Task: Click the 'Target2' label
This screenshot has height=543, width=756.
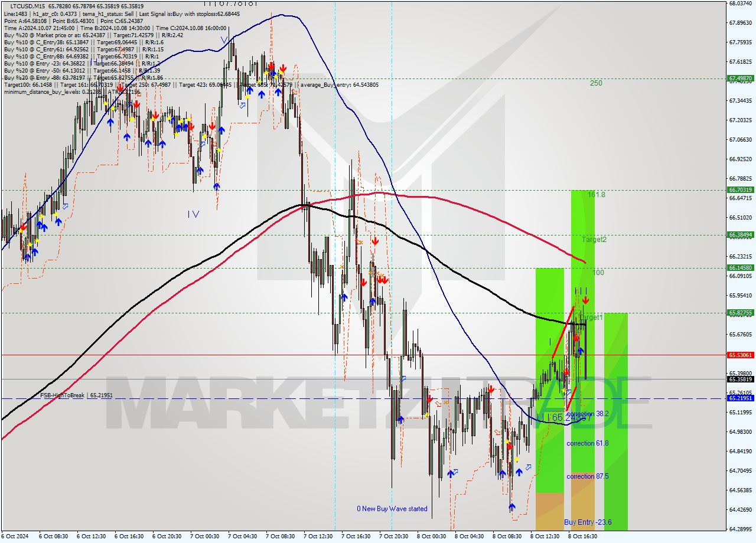Action: click(x=594, y=240)
